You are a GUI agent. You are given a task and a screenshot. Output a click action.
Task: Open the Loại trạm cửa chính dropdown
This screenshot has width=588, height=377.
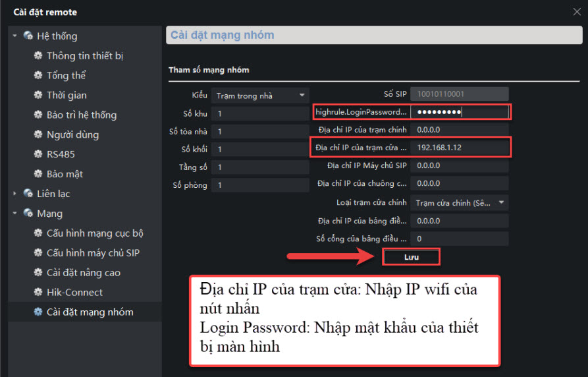tap(460, 203)
